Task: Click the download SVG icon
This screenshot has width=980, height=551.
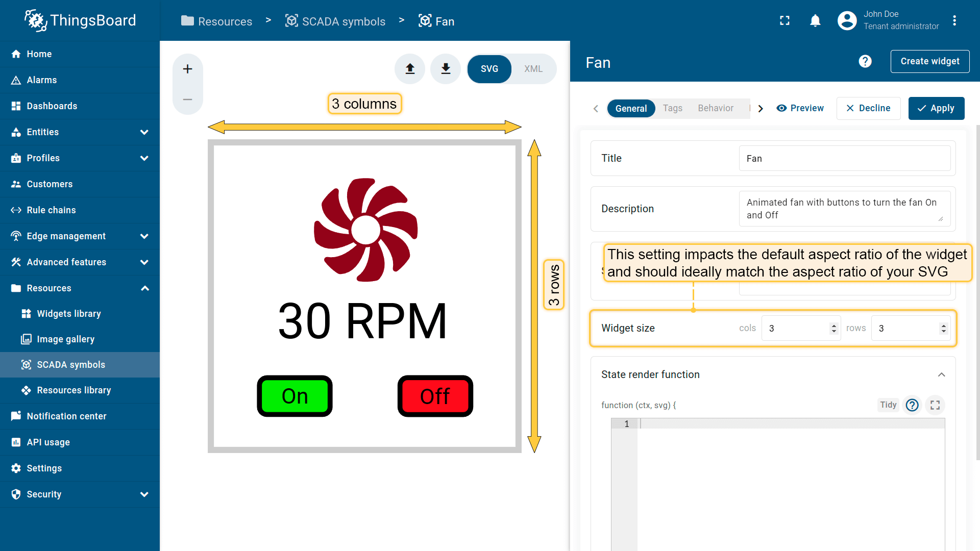Action: 446,69
